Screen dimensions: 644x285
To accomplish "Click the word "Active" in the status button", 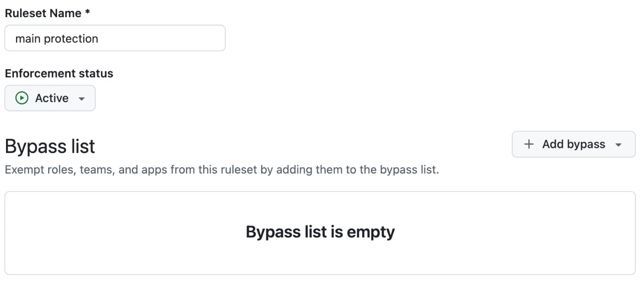I will click(x=52, y=98).
